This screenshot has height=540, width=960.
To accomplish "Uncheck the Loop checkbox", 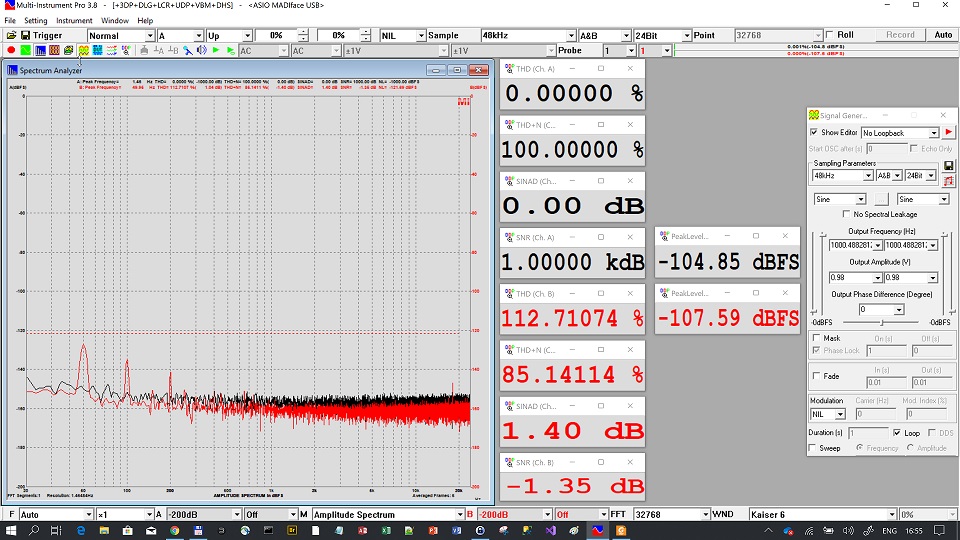I will 896,433.
